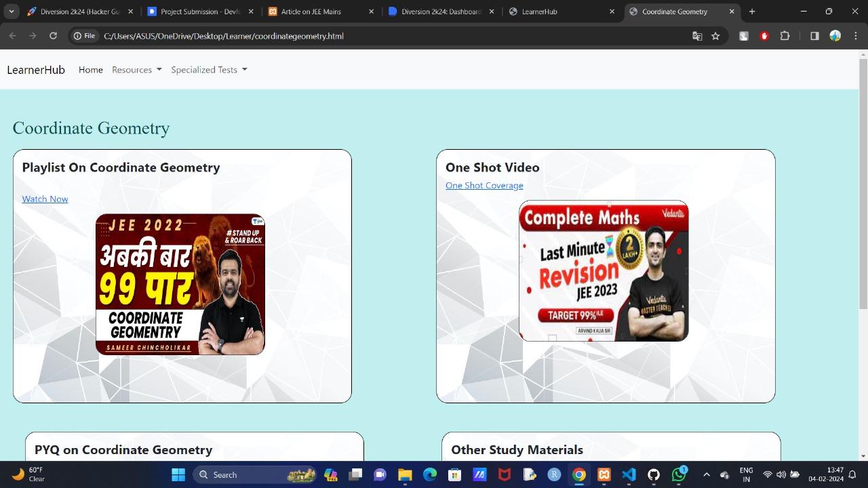Click the JEE 2022 Coordinate Geometry thumbnail
868x488 pixels.
pyautogui.click(x=180, y=284)
